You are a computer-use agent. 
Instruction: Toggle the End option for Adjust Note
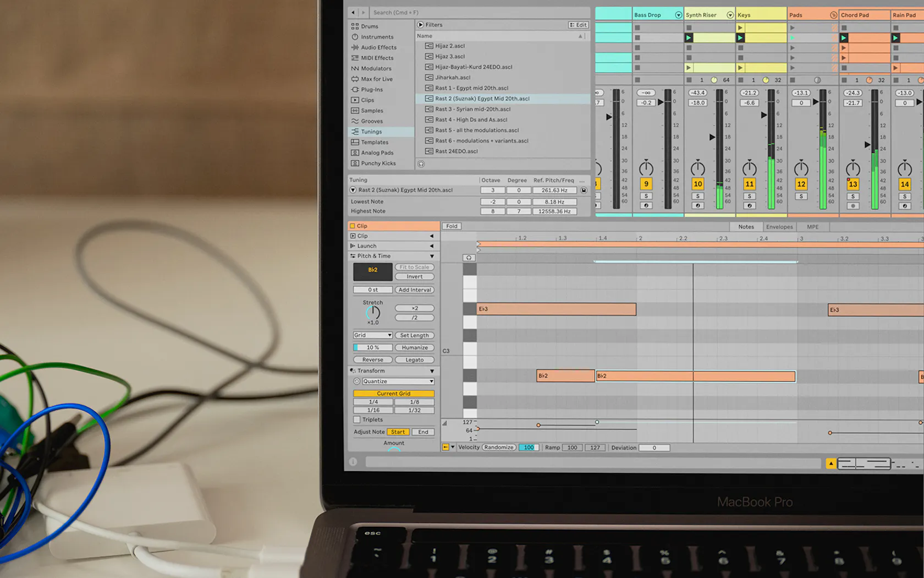pos(422,432)
